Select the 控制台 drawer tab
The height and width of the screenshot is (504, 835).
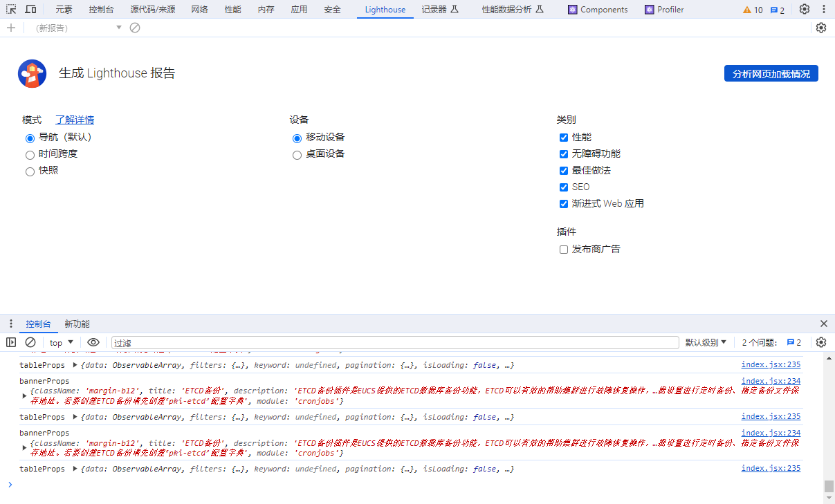(38, 324)
